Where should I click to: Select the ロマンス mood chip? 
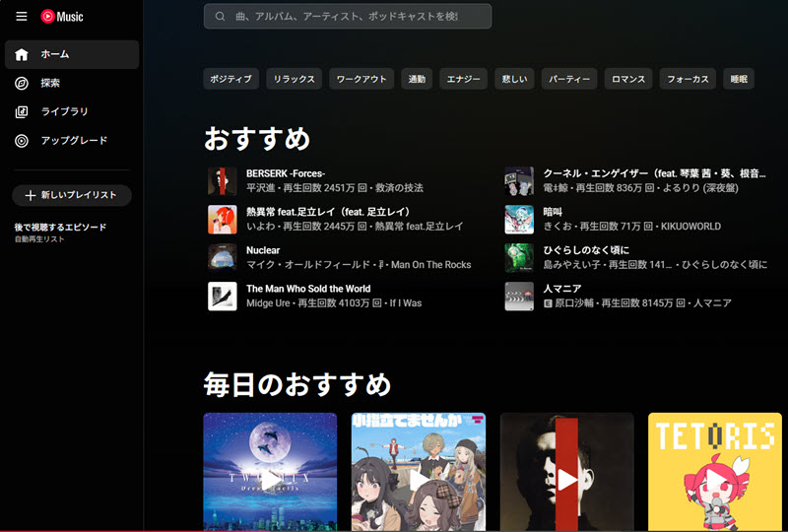click(628, 79)
